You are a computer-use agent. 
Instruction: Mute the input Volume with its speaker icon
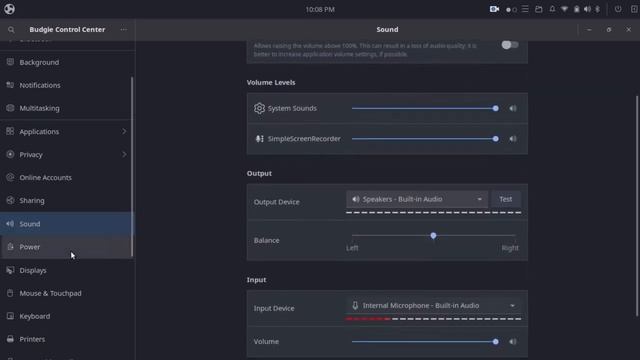coord(513,342)
